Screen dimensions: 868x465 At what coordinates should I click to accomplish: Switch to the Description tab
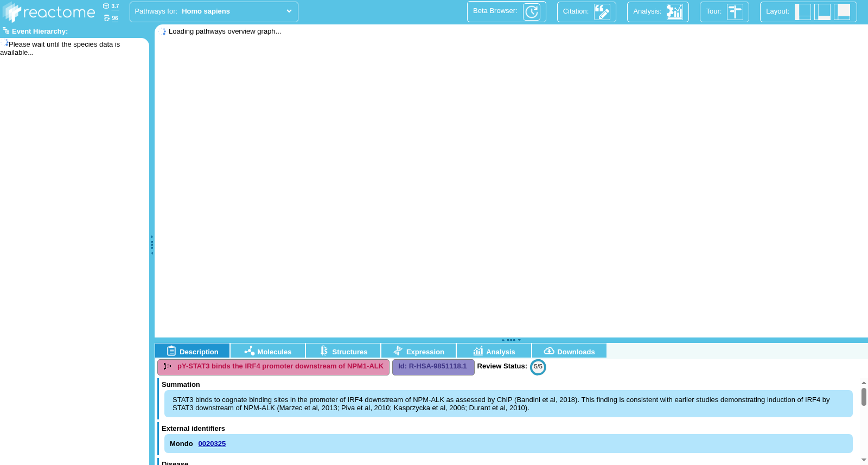[x=193, y=351]
